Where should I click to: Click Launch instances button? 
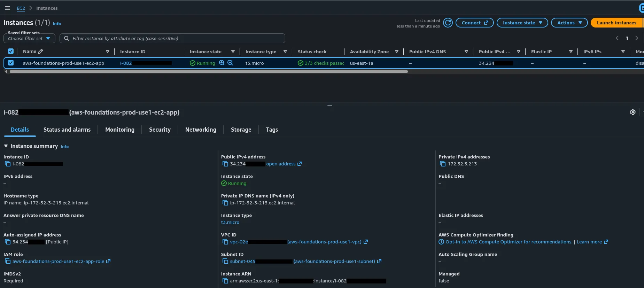[x=616, y=23]
